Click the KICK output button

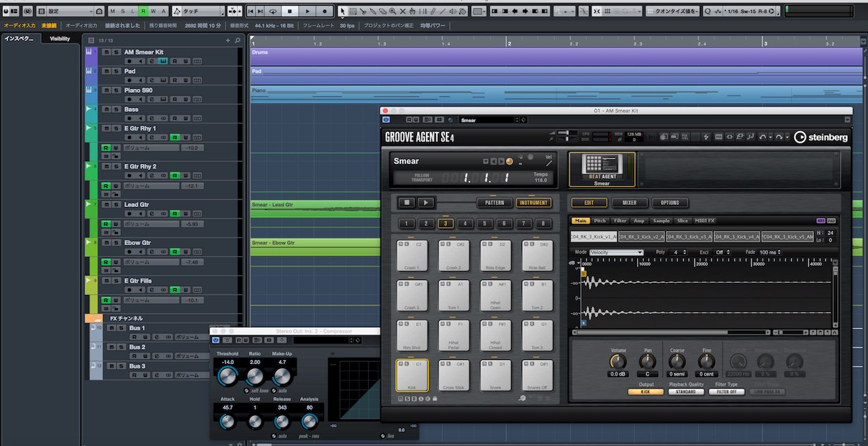(646, 391)
